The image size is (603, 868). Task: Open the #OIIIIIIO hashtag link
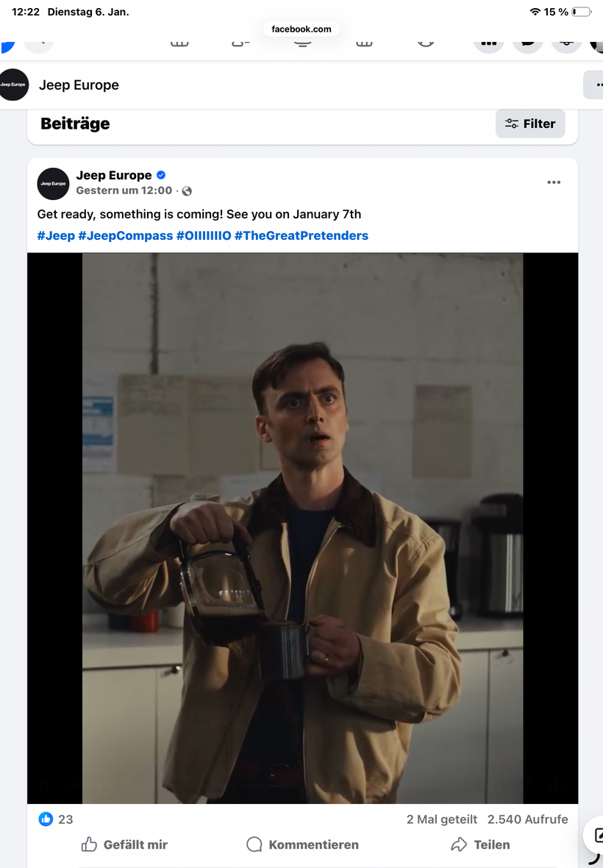(x=204, y=235)
